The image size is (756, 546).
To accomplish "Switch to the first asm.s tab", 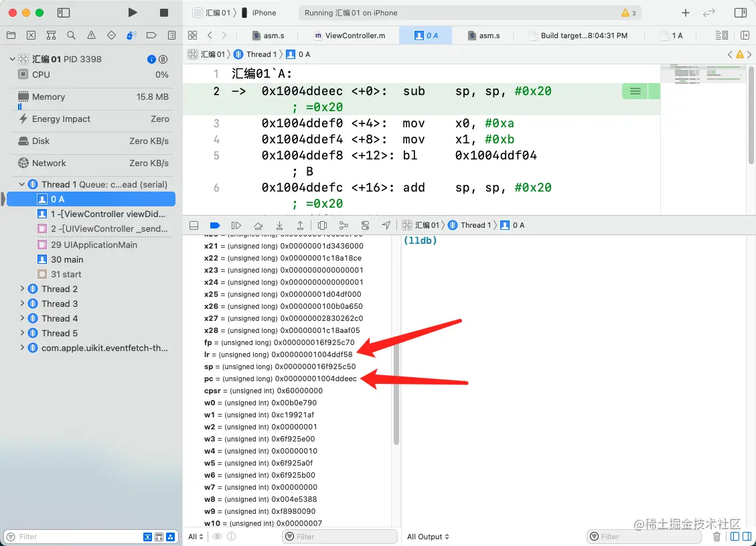I will pos(269,36).
